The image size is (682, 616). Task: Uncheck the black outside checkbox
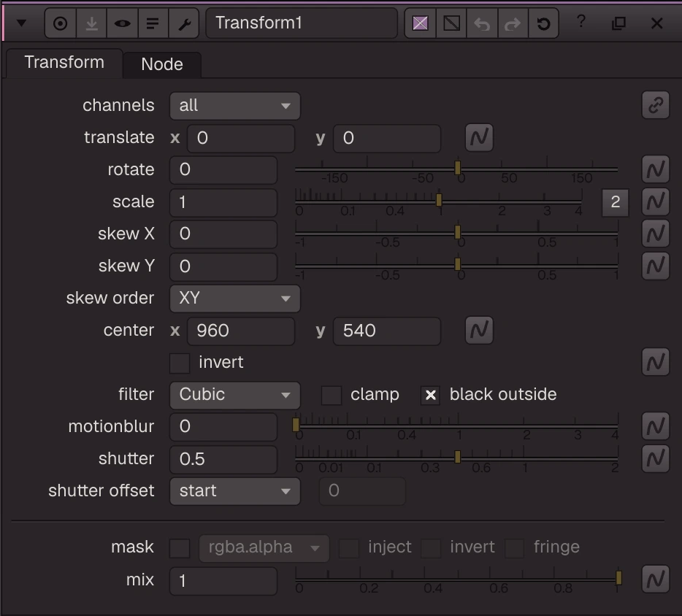431,395
